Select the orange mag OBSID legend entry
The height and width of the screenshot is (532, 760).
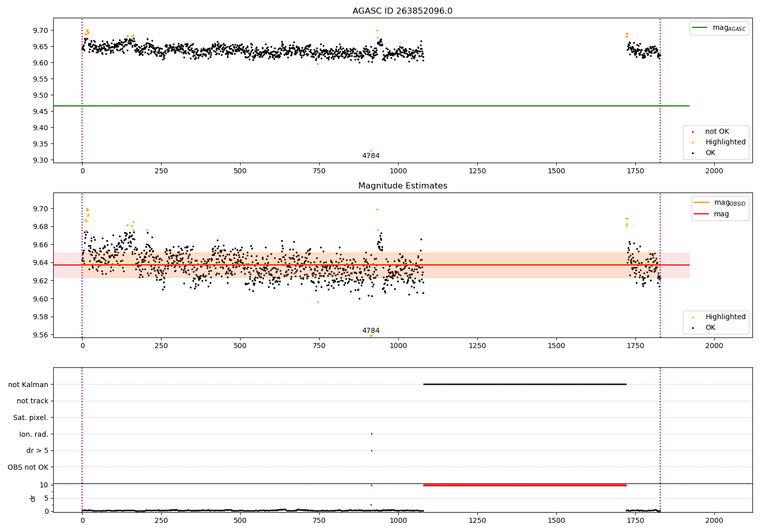point(720,203)
